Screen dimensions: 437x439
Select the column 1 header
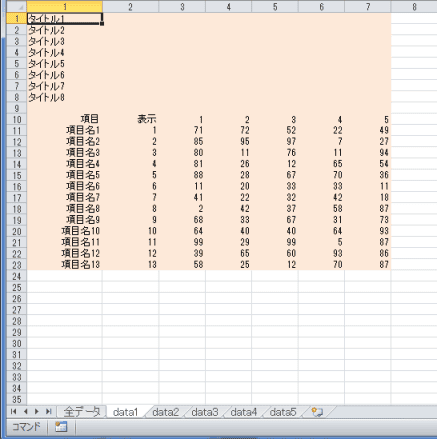point(65,7)
